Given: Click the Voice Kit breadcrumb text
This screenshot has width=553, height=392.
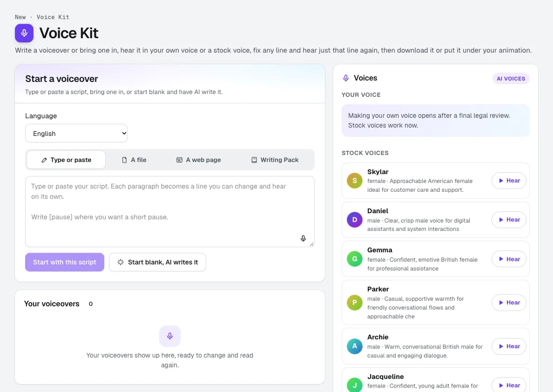Looking at the screenshot, I should (53, 17).
